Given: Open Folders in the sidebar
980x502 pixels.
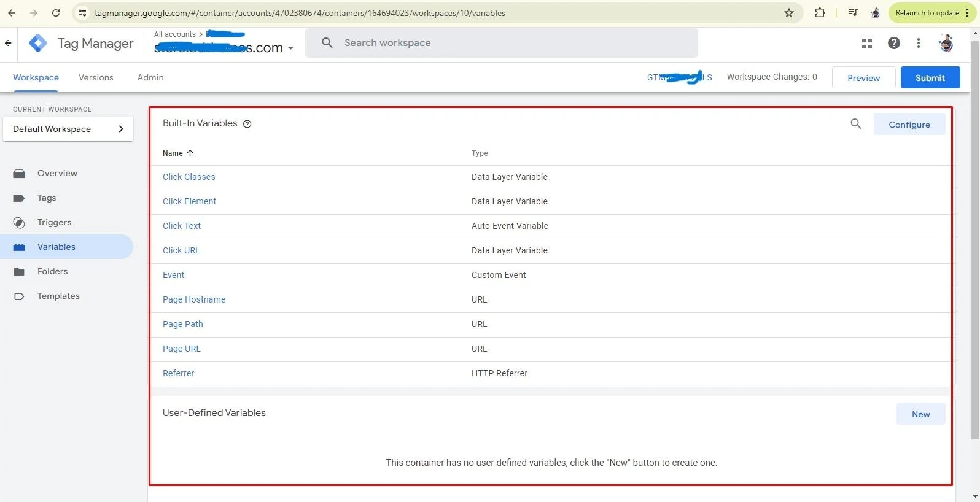Looking at the screenshot, I should click(52, 271).
